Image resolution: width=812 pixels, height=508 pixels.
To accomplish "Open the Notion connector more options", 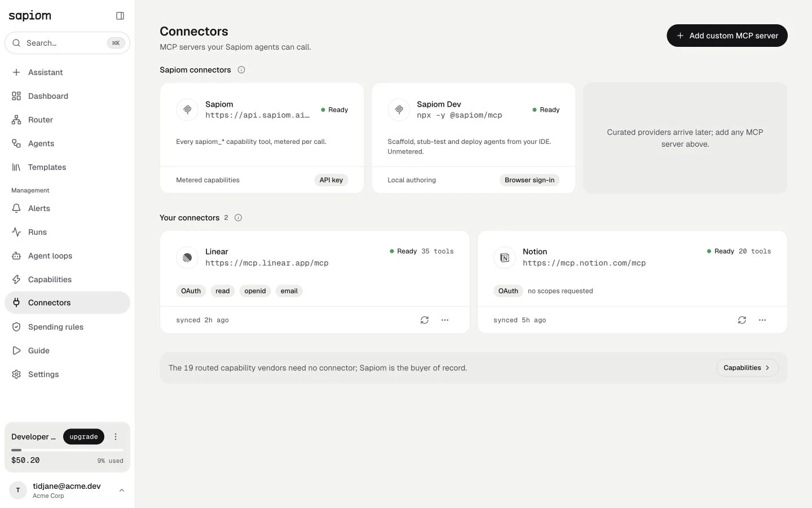I will [762, 320].
